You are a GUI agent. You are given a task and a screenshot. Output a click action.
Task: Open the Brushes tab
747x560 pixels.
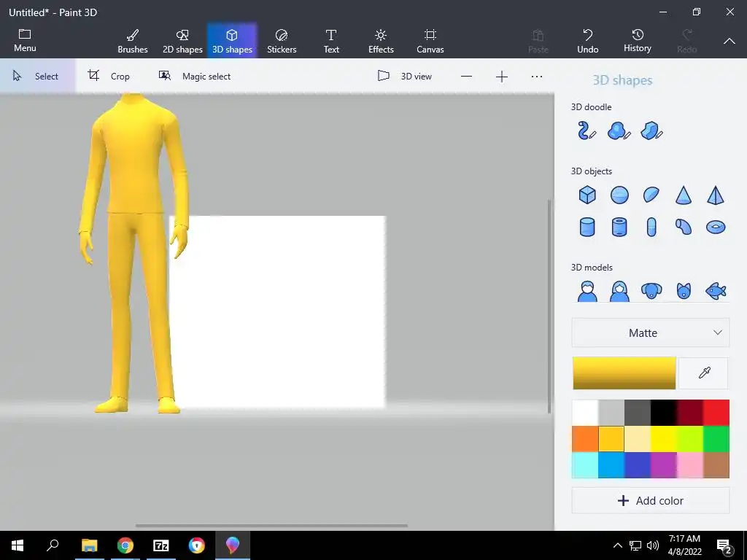pyautogui.click(x=133, y=41)
